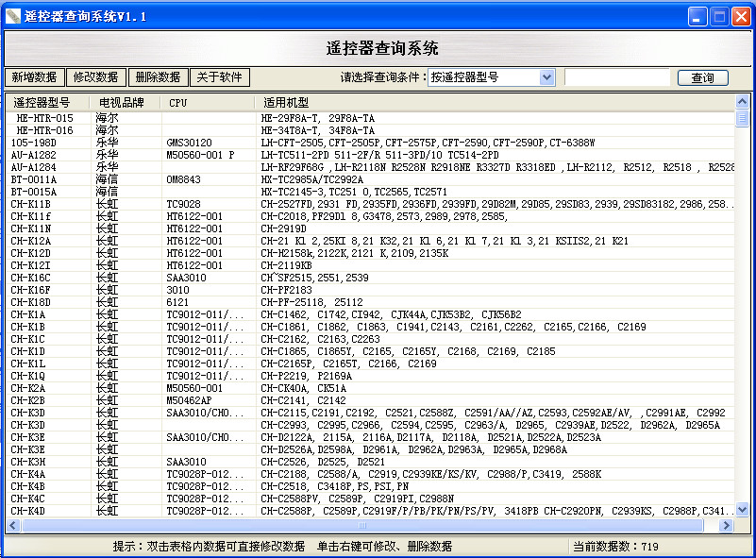756x558 pixels.
Task: Select row CH-K2A
Action: (370, 389)
